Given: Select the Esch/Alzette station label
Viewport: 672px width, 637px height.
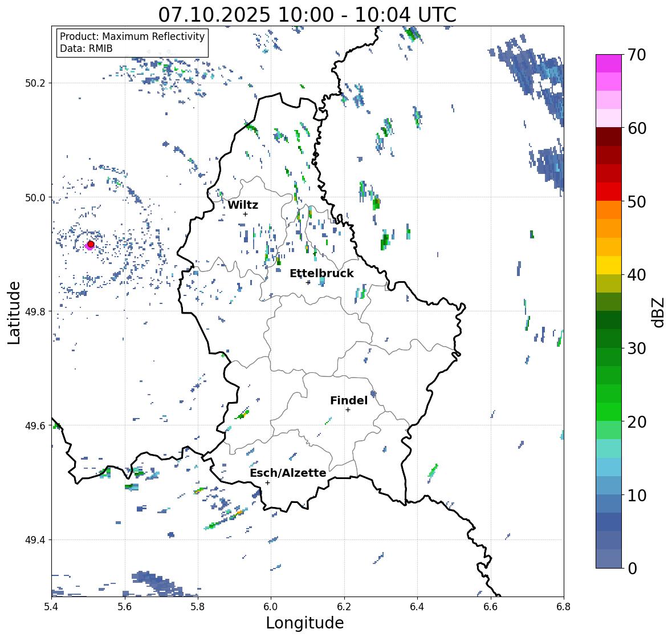Looking at the screenshot, I should (288, 473).
